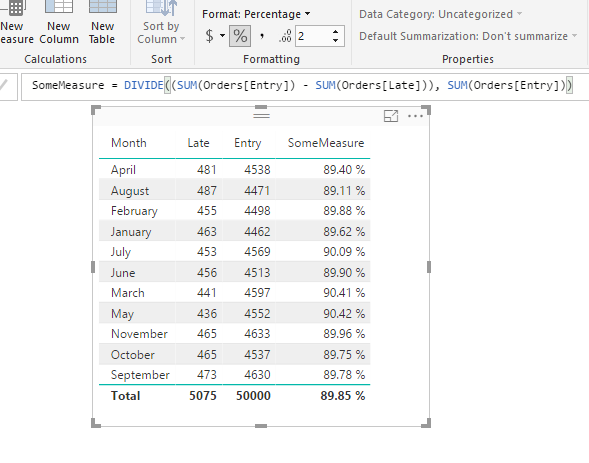Viewport: 589px width, 463px height.
Task: Select the January row label
Action: pos(131,232)
